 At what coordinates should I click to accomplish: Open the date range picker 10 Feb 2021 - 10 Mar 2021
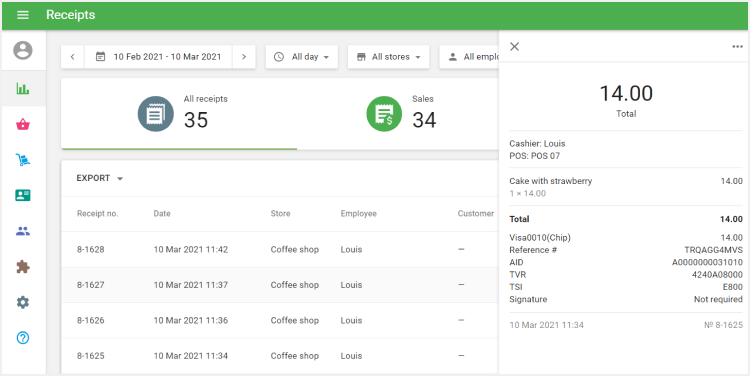click(158, 57)
